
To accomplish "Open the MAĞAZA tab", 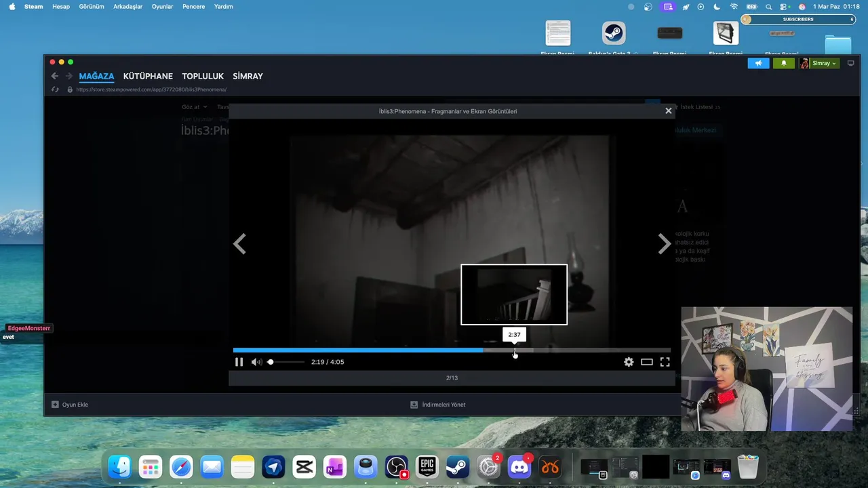I will (96, 76).
